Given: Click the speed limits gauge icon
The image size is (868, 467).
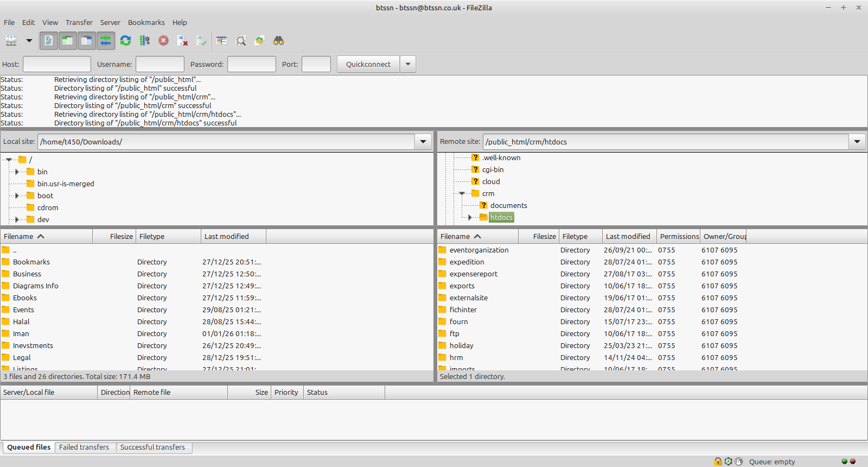Looking at the screenshot, I should point(738,462).
